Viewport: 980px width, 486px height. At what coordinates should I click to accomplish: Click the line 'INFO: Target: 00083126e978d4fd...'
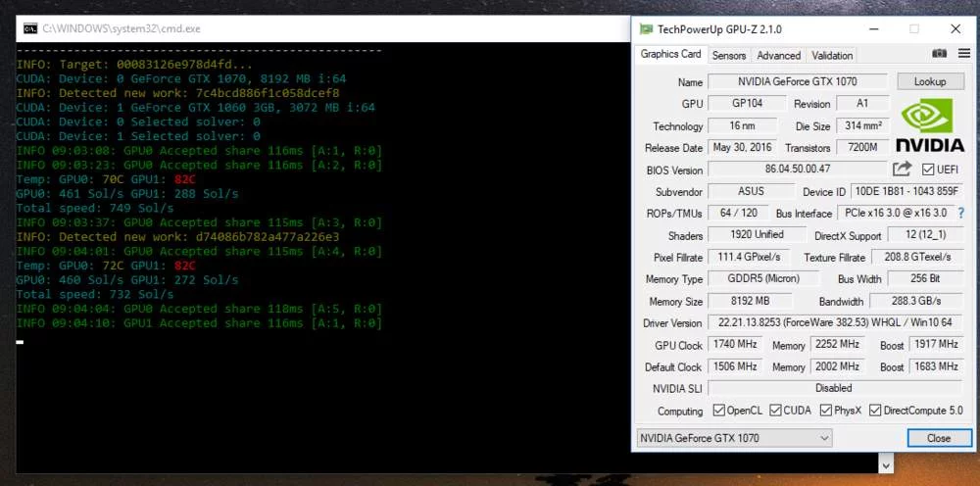pos(134,65)
